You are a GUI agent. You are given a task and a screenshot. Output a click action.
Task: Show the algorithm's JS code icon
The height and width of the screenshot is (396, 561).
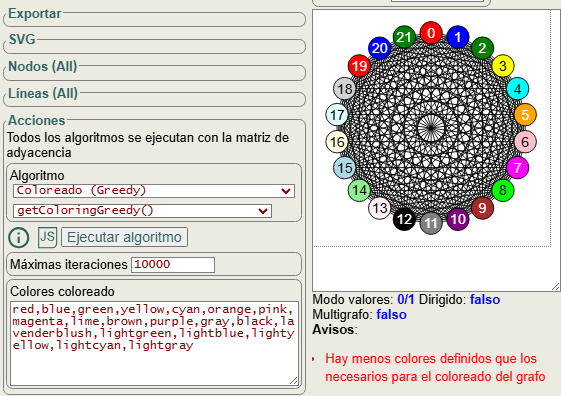[48, 237]
